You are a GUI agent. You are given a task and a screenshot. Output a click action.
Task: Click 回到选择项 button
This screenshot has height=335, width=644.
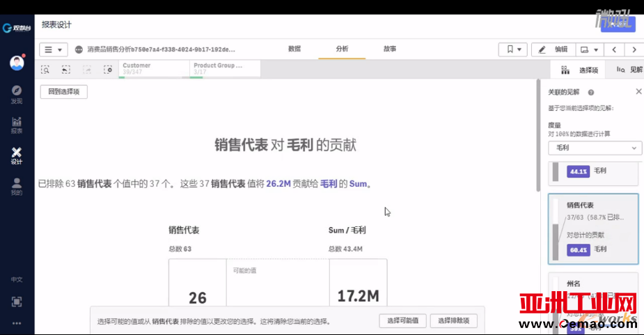coord(63,92)
